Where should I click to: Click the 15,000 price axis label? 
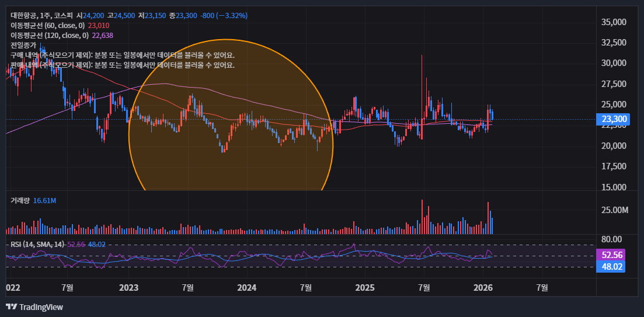click(613, 187)
